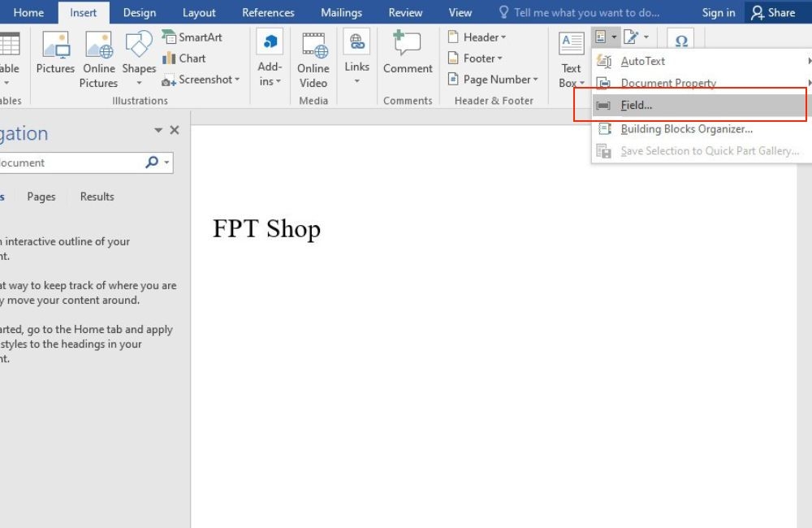Click the Insert tab
Screen dimensions: 812x528
click(x=84, y=12)
